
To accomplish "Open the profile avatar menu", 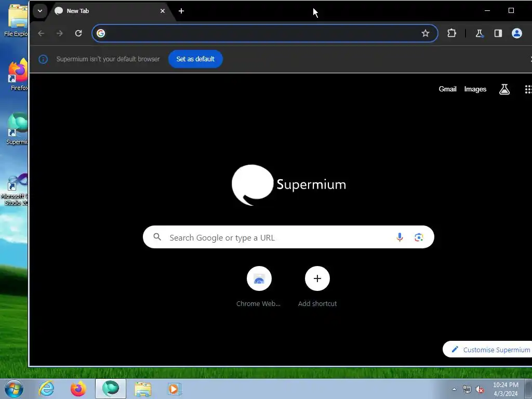I will (517, 33).
